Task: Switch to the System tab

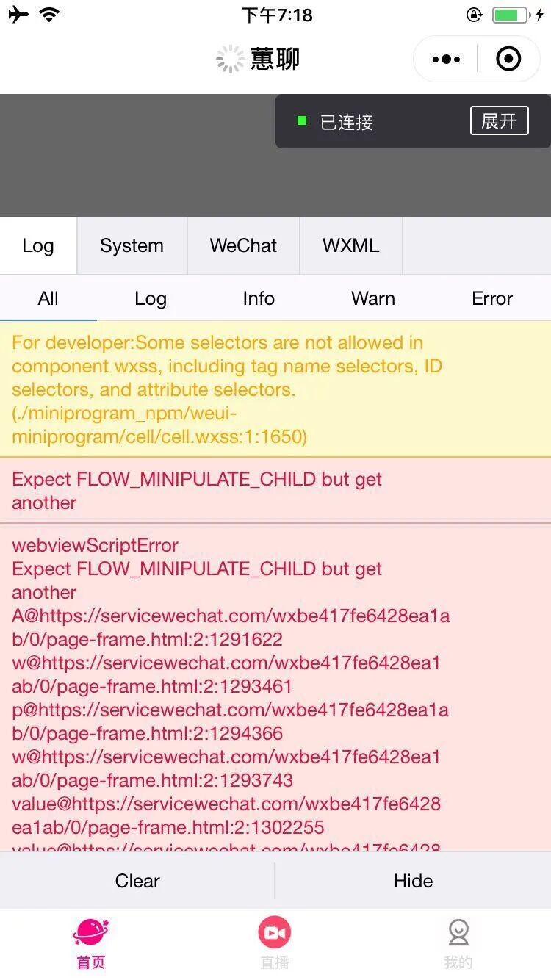Action: click(x=132, y=246)
